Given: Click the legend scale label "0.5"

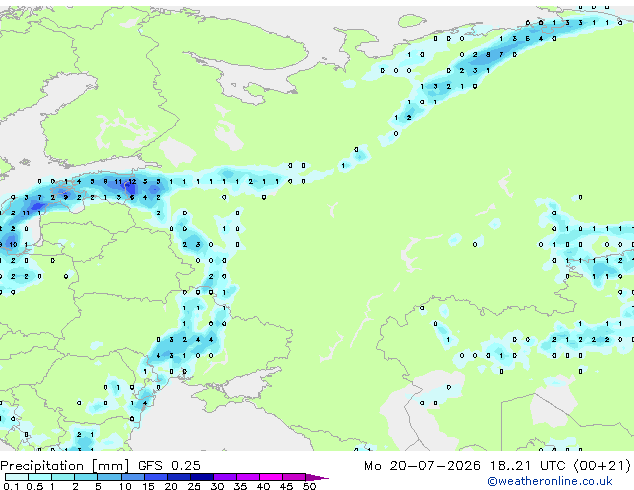Looking at the screenshot, I should (x=34, y=486).
